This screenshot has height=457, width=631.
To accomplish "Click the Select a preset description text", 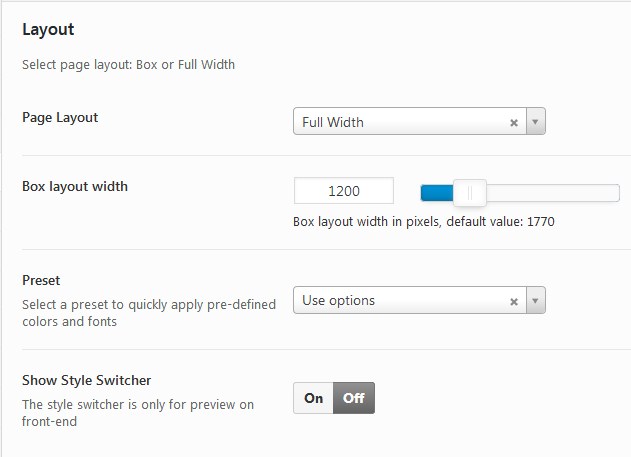I will click(x=149, y=313).
